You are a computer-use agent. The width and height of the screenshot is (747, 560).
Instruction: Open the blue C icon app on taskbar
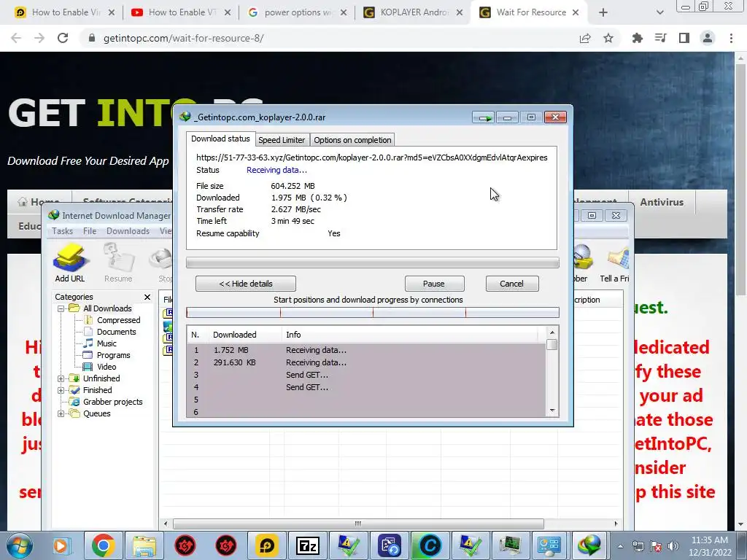click(x=430, y=545)
